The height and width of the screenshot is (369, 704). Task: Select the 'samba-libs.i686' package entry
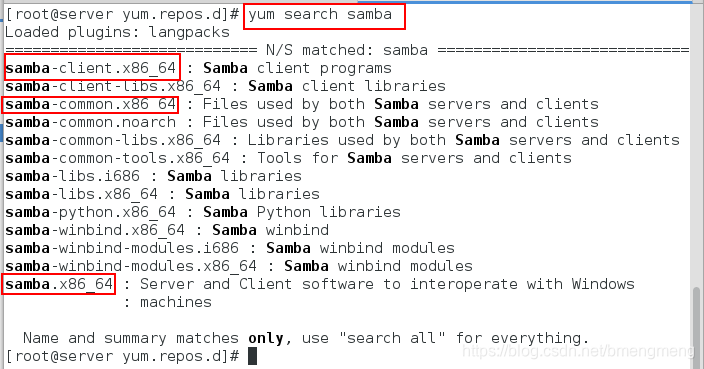coord(153,176)
